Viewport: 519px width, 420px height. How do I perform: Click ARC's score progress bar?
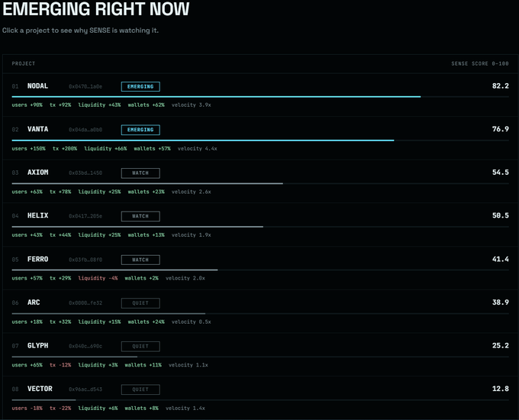[260, 313]
